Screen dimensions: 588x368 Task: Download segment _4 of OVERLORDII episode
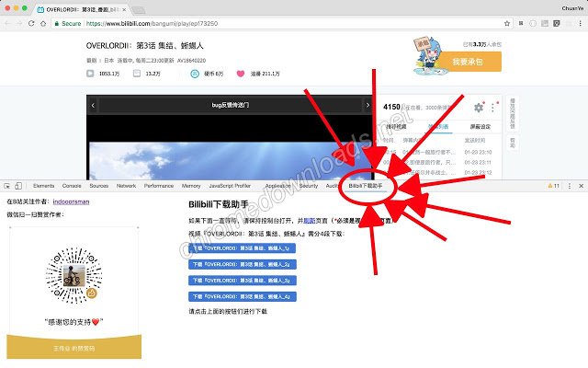click(x=243, y=296)
